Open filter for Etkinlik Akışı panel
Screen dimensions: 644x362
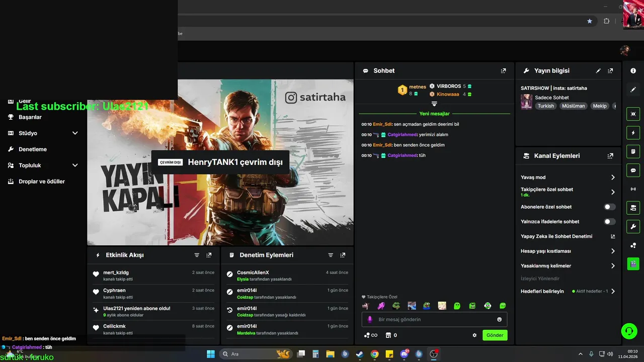(x=197, y=255)
